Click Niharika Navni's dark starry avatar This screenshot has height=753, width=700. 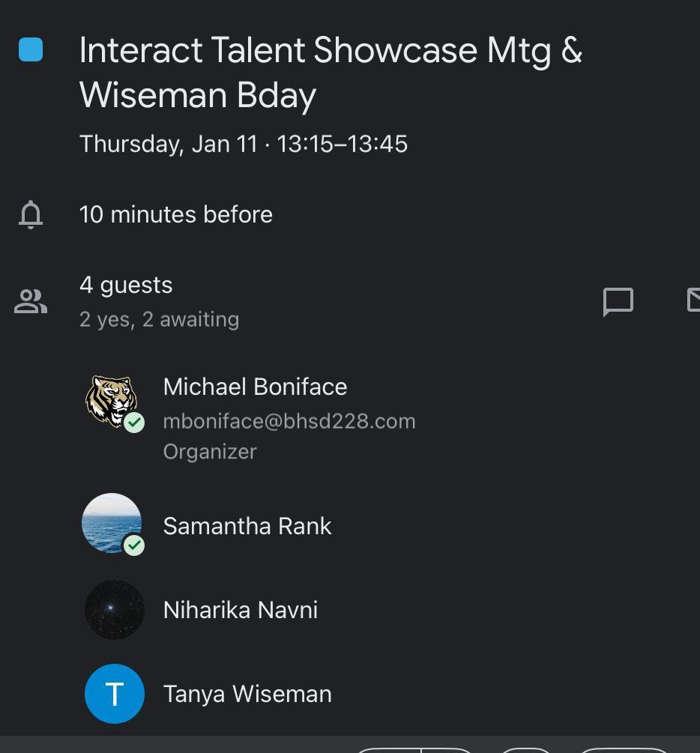(115, 610)
